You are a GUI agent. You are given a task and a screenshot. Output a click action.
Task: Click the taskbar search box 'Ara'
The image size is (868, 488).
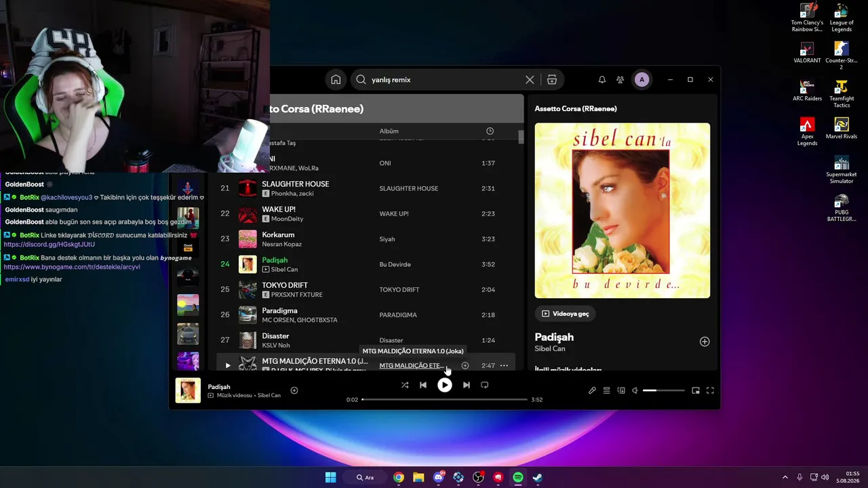click(366, 477)
